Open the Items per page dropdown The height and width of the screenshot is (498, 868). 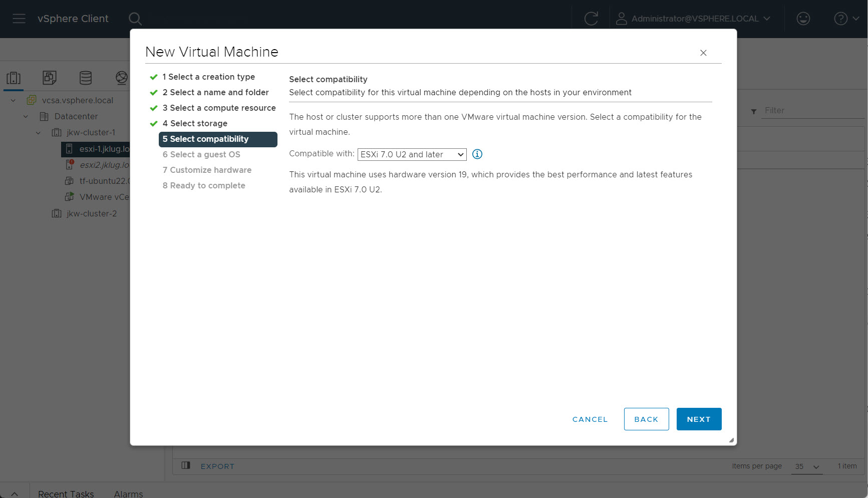tap(806, 466)
